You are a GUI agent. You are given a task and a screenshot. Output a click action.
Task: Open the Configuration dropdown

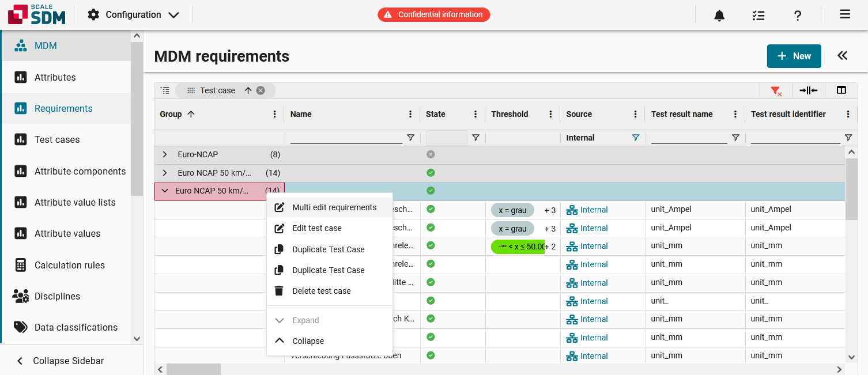click(133, 14)
